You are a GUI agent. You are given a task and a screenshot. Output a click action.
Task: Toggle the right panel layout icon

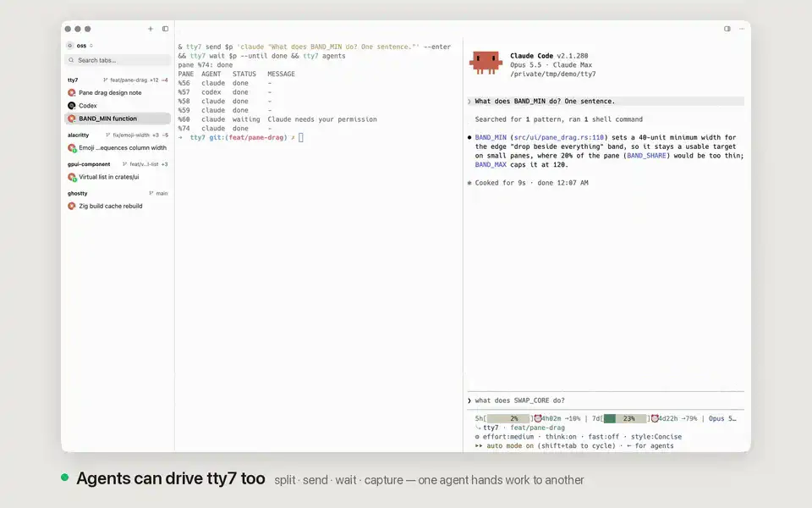(727, 29)
